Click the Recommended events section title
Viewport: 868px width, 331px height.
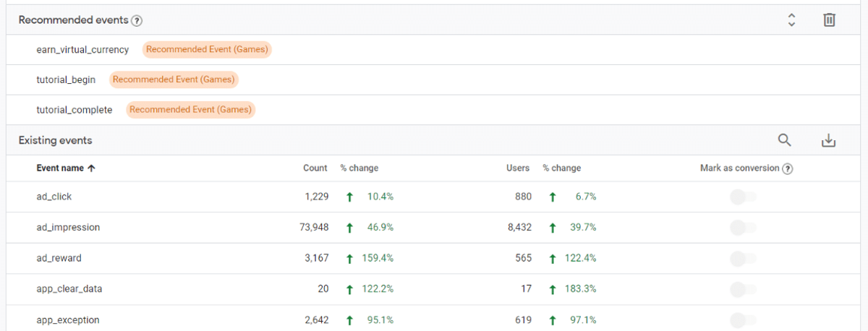coord(73,20)
